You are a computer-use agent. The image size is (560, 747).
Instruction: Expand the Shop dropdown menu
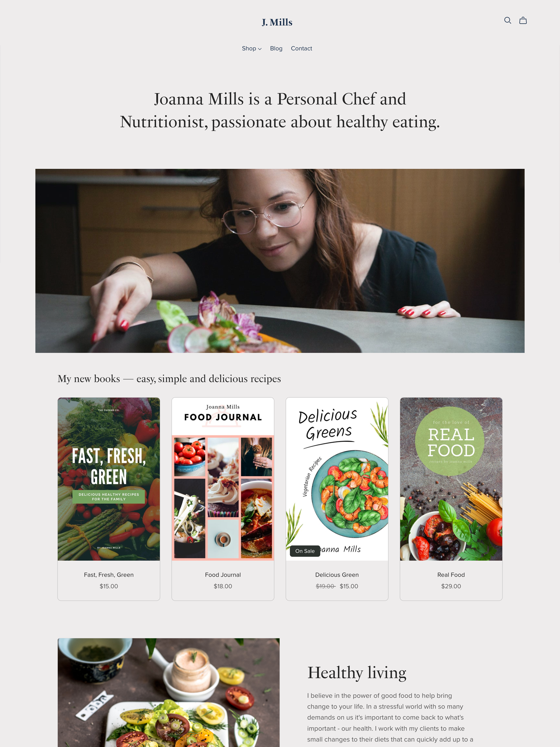(x=252, y=49)
